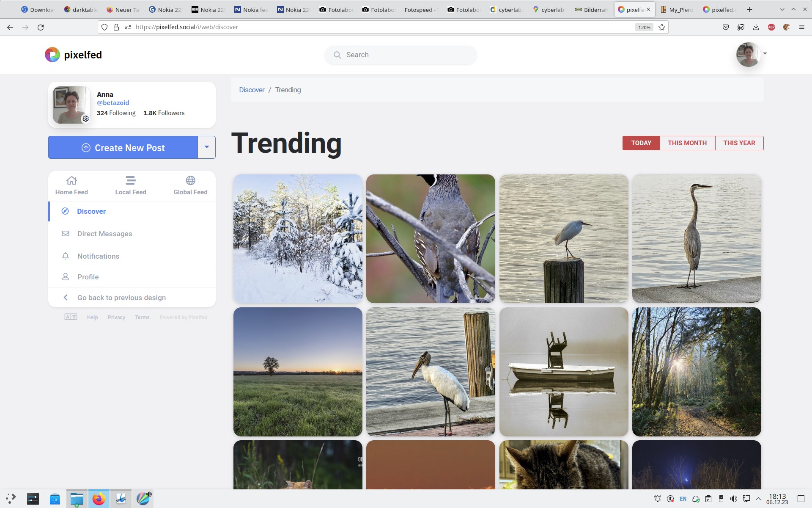Viewport: 812px width, 508px height.
Task: Expand the browser tab list chevron
Action: pyautogui.click(x=782, y=9)
